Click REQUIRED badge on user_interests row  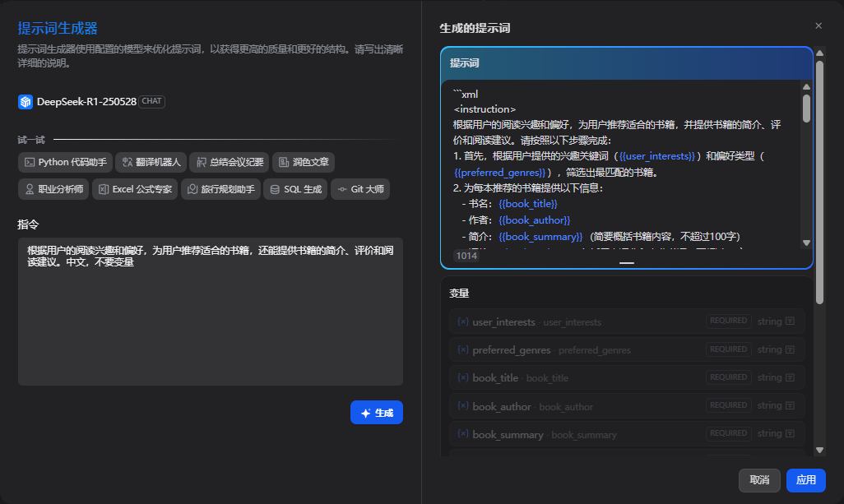[x=728, y=321]
